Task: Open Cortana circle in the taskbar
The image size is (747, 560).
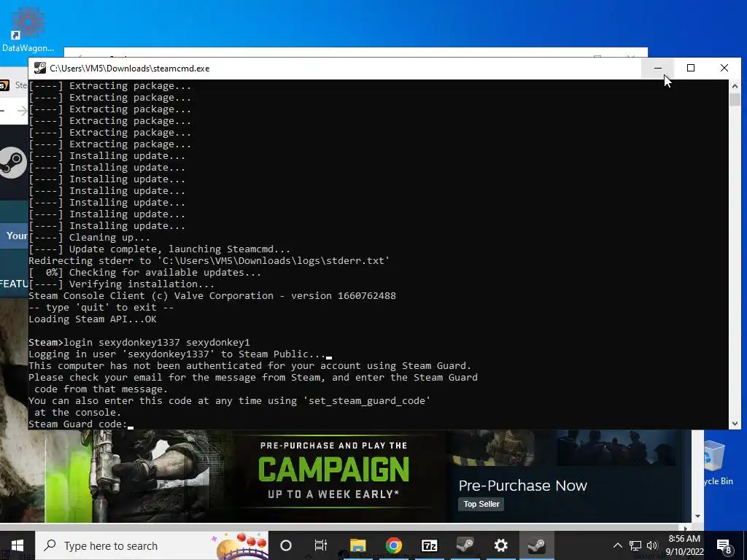Action: (286, 545)
